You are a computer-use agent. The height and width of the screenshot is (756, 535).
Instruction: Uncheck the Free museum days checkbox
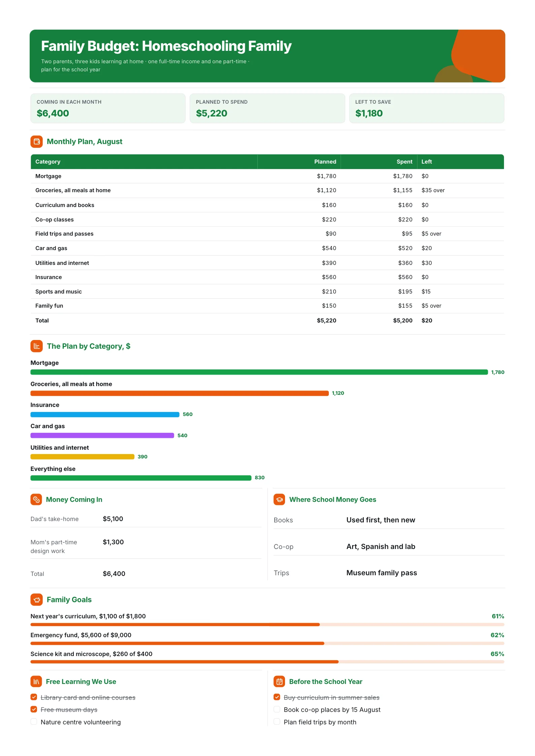tap(34, 710)
